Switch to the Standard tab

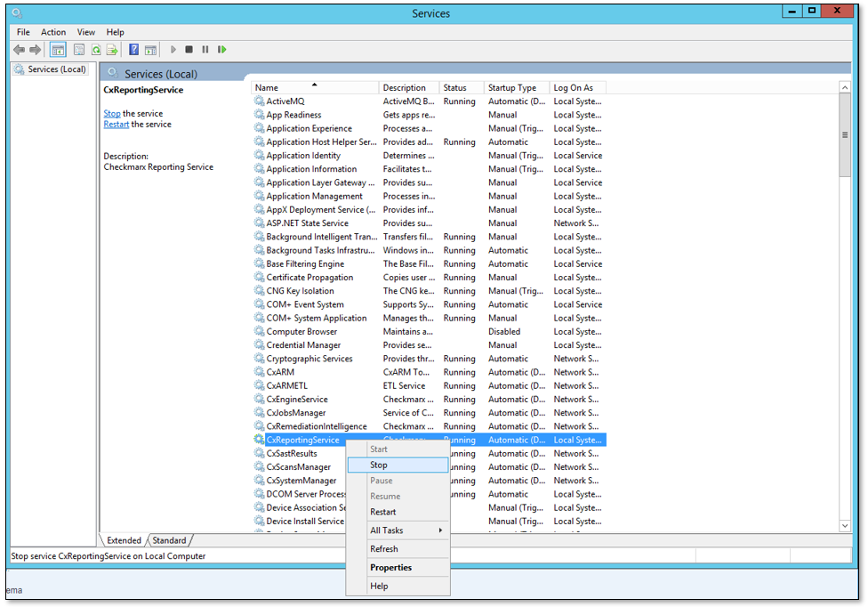coord(169,540)
